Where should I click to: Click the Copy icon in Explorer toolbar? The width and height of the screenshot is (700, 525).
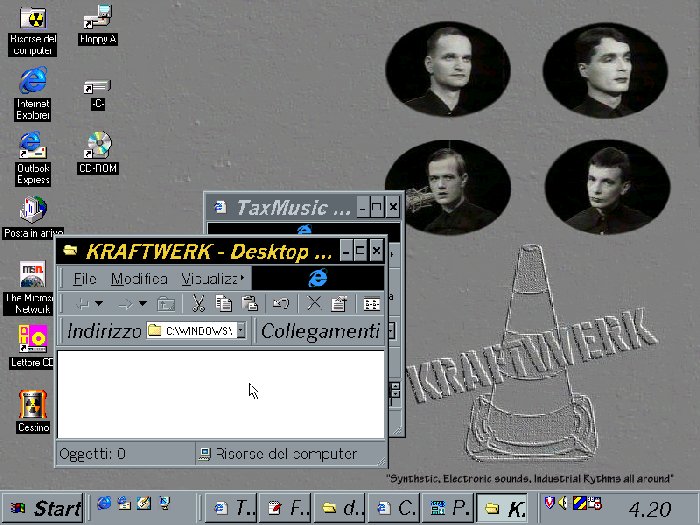point(224,304)
